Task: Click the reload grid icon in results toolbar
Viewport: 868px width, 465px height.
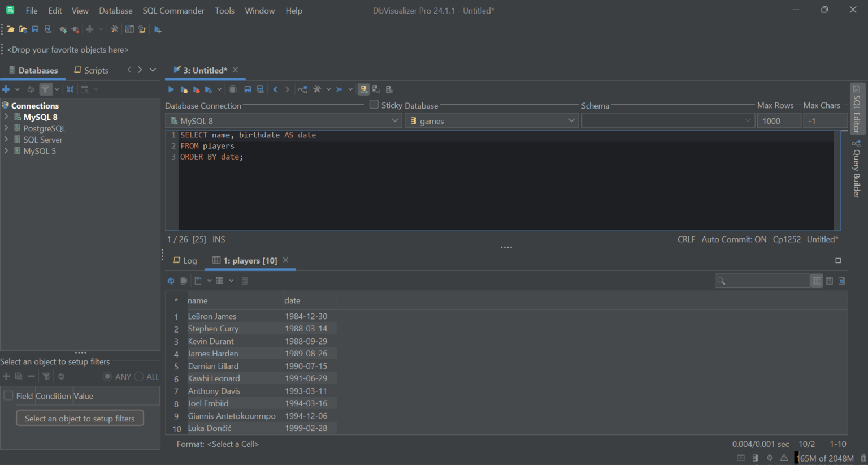Action: tap(171, 281)
